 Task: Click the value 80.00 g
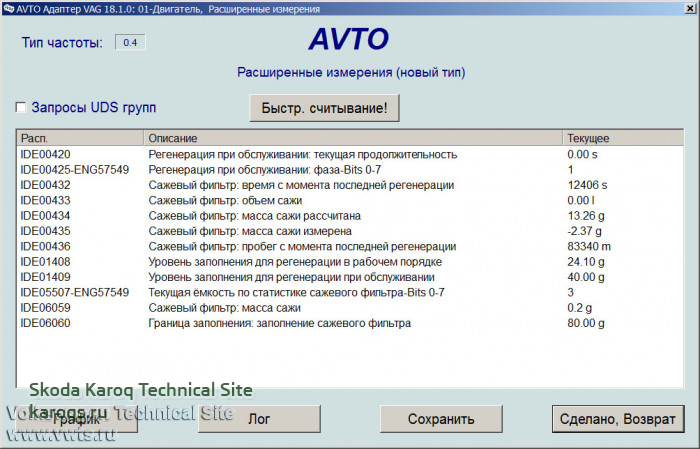[586, 323]
